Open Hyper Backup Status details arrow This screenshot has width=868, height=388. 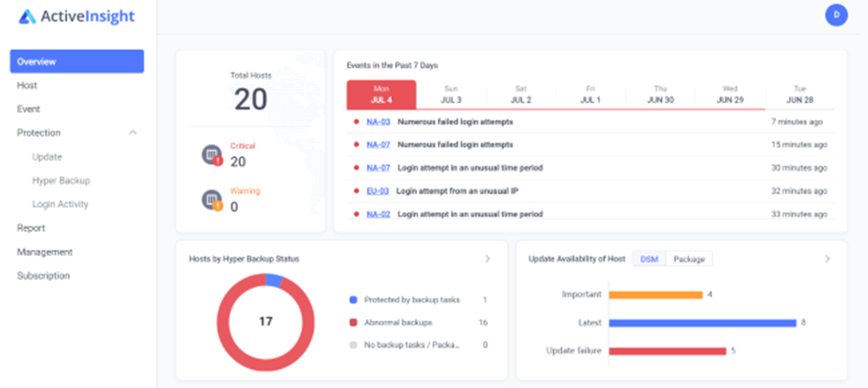487,259
